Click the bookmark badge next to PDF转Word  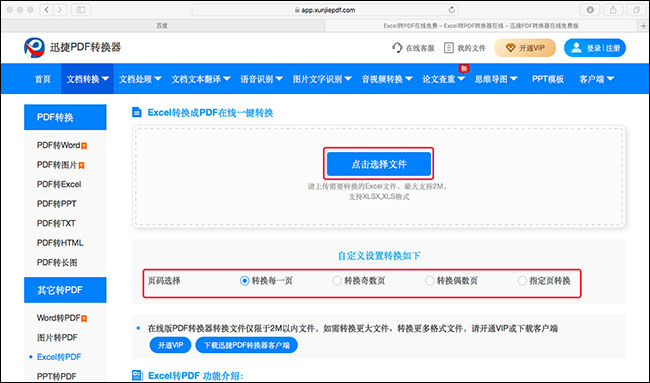84,146
